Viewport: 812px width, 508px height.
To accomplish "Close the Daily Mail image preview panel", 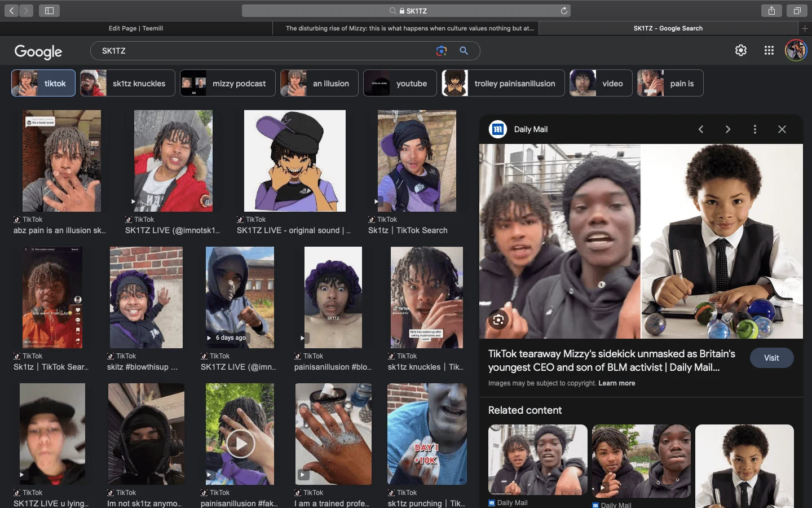I will point(782,129).
